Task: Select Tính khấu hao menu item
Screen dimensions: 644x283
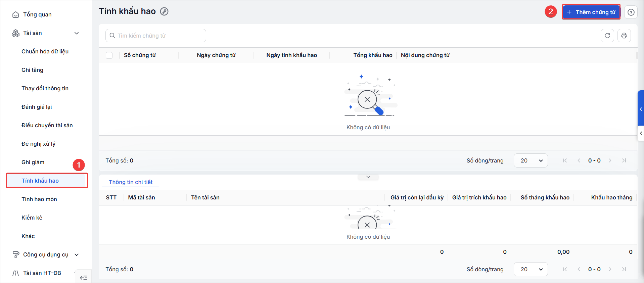Action: (x=47, y=181)
